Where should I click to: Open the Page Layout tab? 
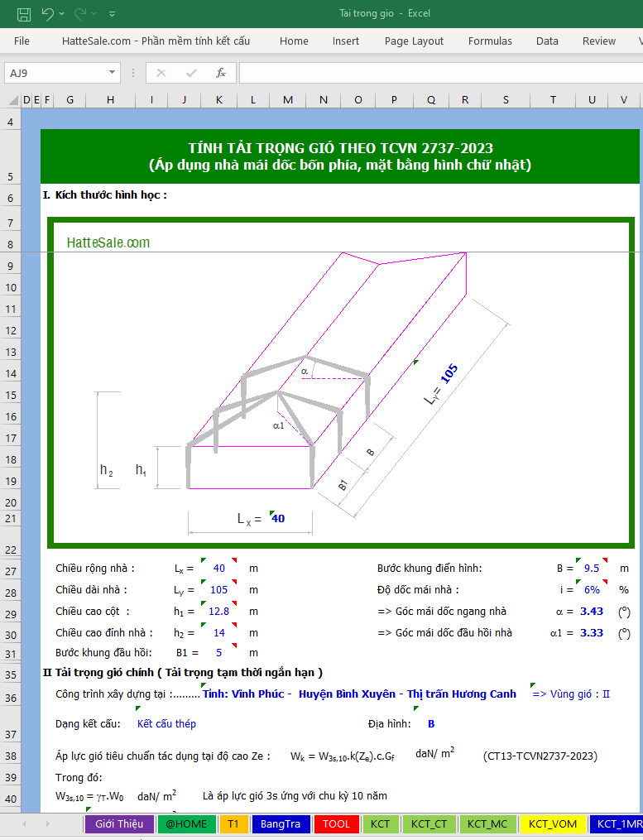pos(414,41)
